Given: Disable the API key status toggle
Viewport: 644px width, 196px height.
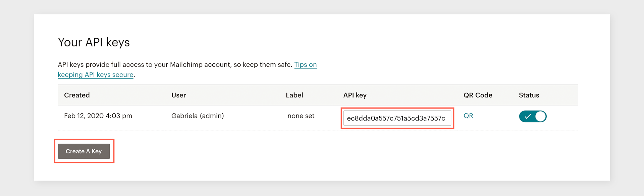Looking at the screenshot, I should coord(533,116).
